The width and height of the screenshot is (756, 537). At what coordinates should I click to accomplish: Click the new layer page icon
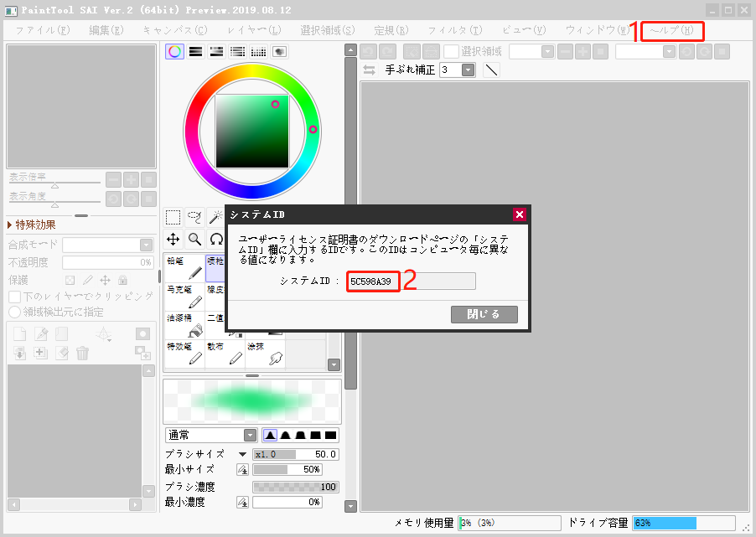coord(20,333)
